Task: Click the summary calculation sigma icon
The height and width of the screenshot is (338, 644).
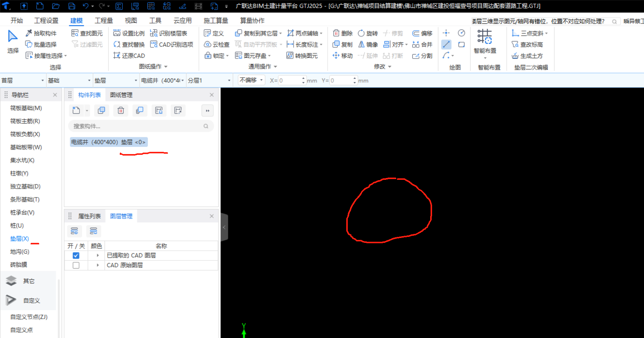Action: [x=119, y=6]
